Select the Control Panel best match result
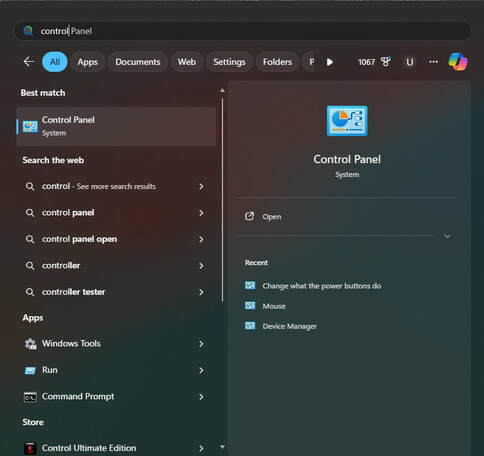 [x=116, y=127]
